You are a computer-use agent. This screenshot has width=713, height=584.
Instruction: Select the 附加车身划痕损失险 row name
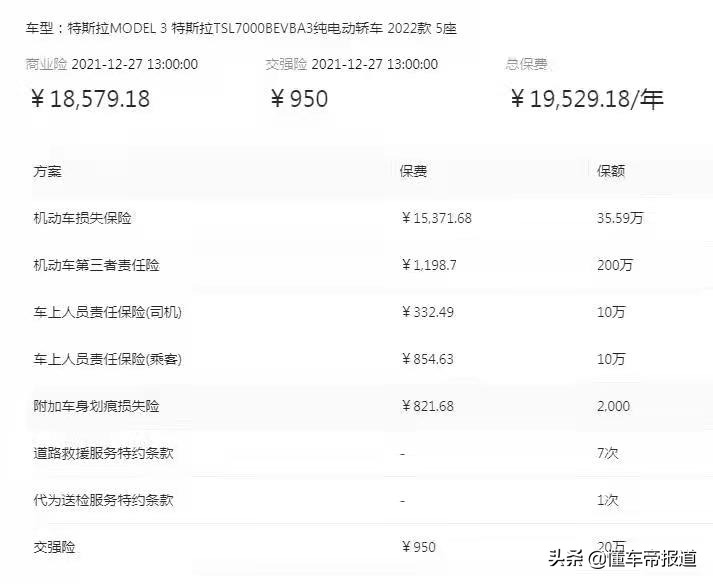pos(96,406)
